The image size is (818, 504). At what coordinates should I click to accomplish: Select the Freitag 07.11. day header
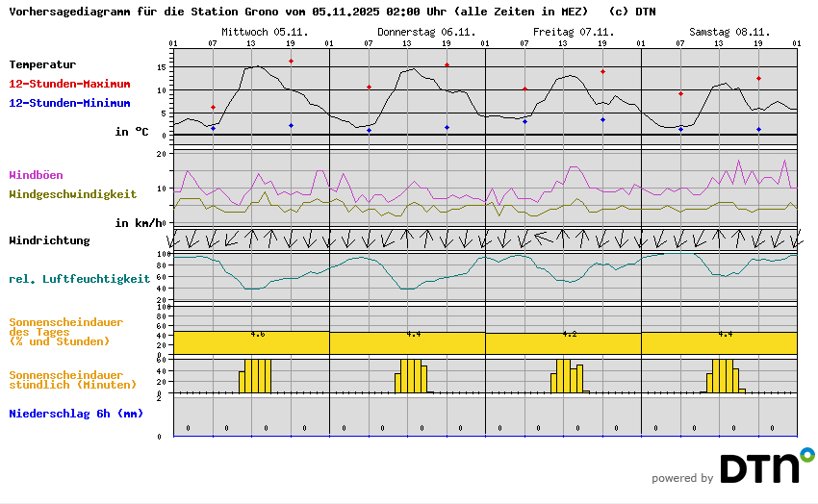point(573,32)
